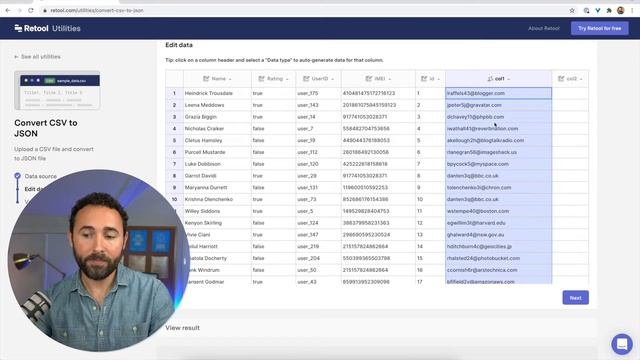Select IMEI cell 917741053028371 in row 3
This screenshot has height=360, width=640.
coord(378,117)
